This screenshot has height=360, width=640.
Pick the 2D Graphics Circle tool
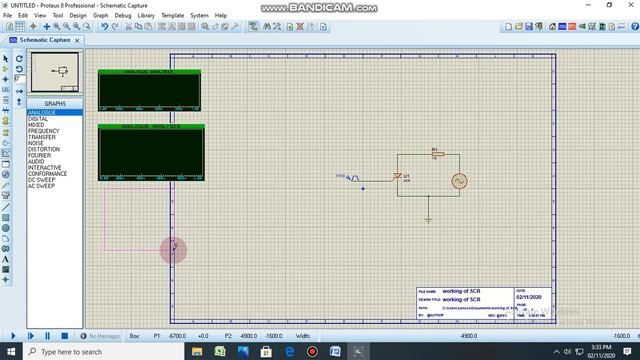[5, 228]
